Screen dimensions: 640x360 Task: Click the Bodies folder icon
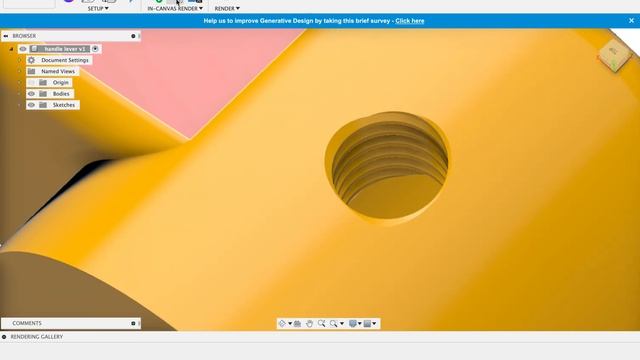click(43, 94)
